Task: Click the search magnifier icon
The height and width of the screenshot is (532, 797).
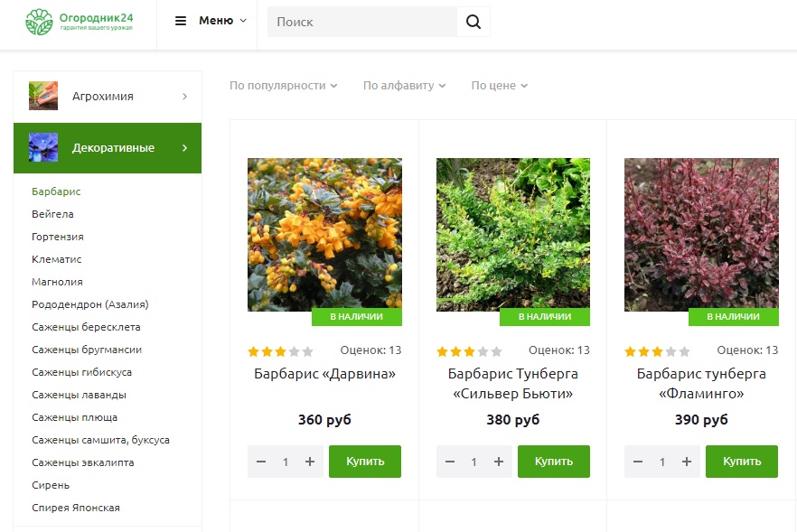Action: click(x=474, y=22)
